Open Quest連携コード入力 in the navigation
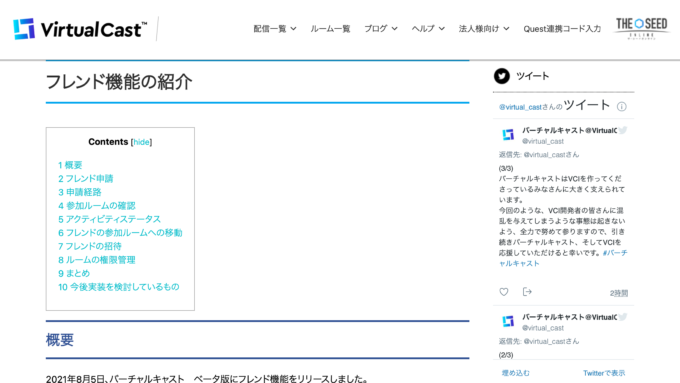The height and width of the screenshot is (383, 680). tap(562, 29)
